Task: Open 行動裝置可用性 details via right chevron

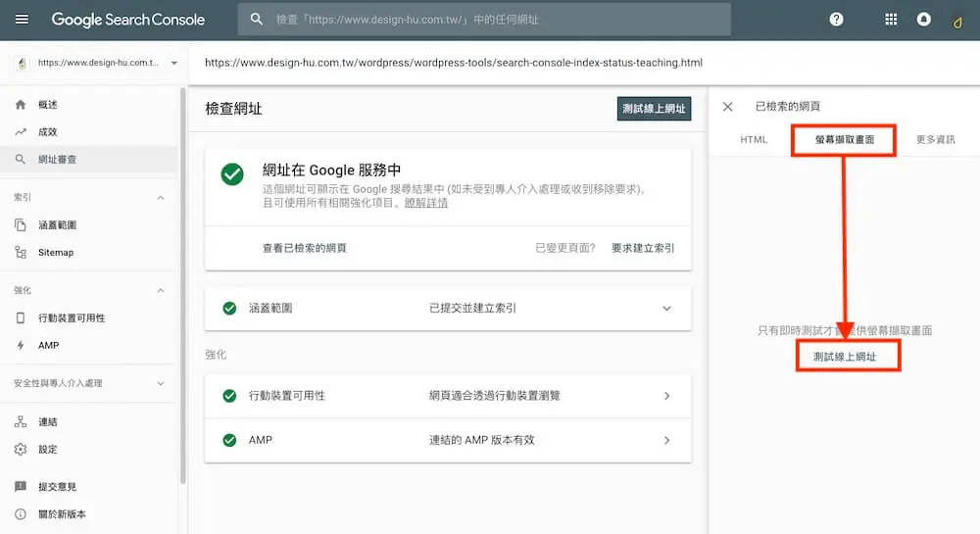Action: (666, 396)
